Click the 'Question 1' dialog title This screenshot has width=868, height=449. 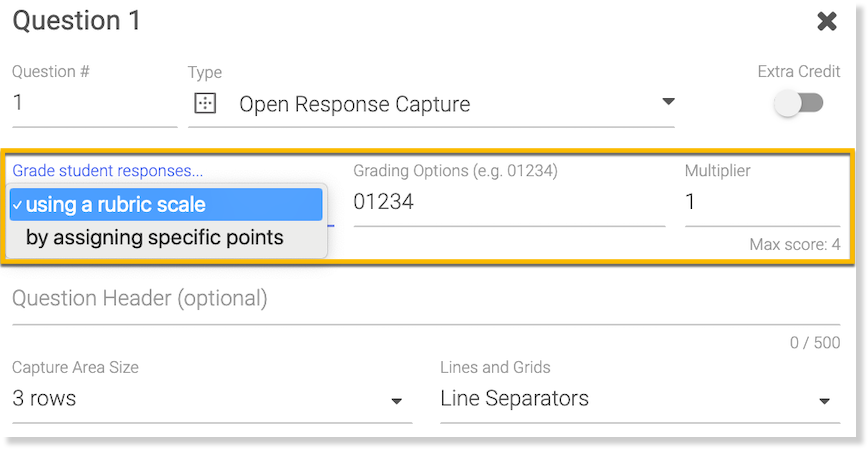pos(77,21)
